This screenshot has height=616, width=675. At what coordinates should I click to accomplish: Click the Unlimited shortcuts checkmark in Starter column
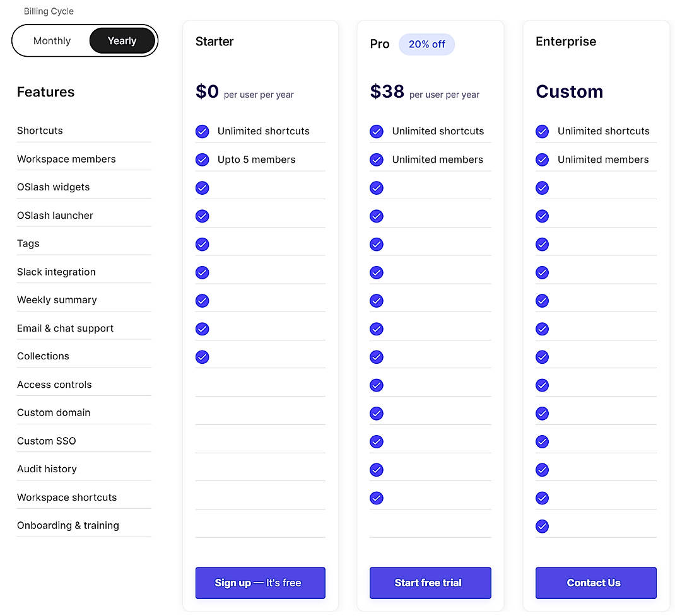pos(202,131)
